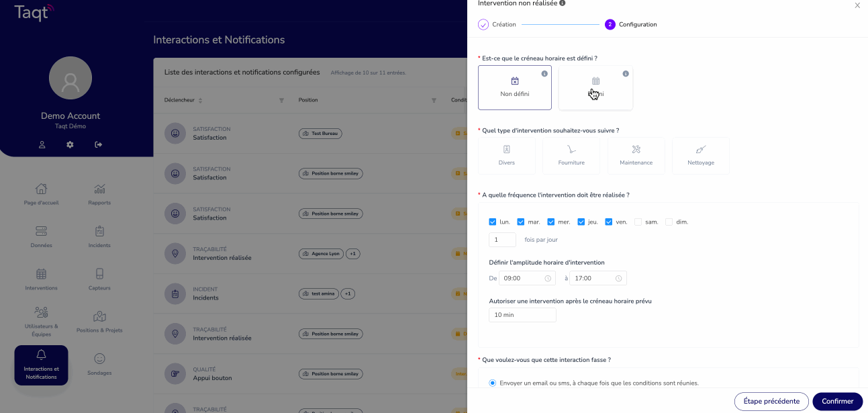Select the Maintenance intervention type
The width and height of the screenshot is (868, 413).
coord(636,156)
